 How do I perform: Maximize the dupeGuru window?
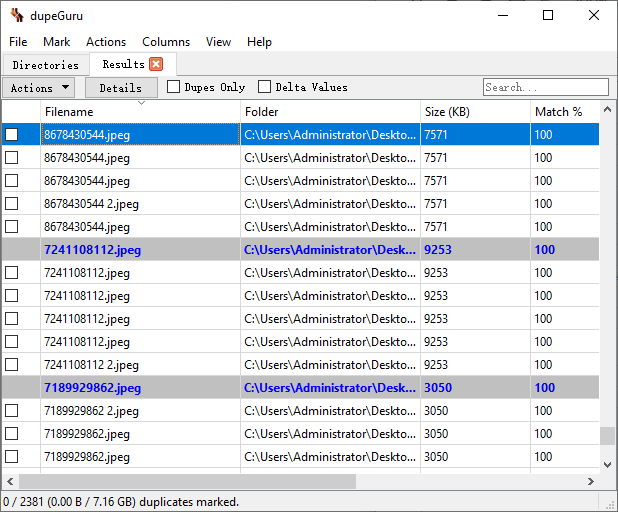(547, 15)
